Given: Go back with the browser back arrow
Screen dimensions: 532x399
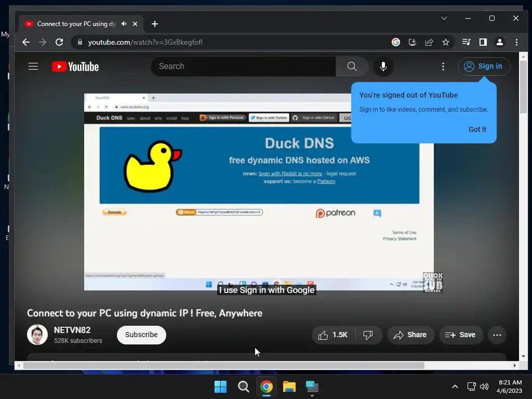Looking at the screenshot, I should coord(26,42).
